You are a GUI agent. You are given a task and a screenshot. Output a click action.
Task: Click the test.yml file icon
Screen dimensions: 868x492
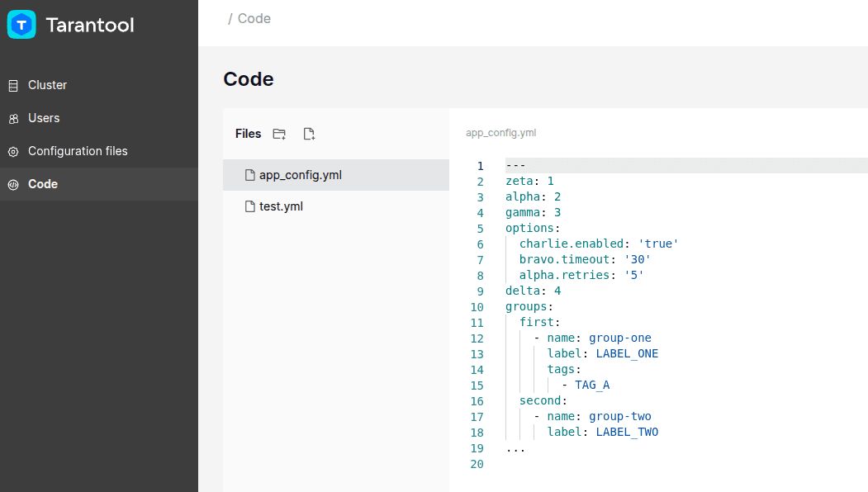(x=250, y=206)
